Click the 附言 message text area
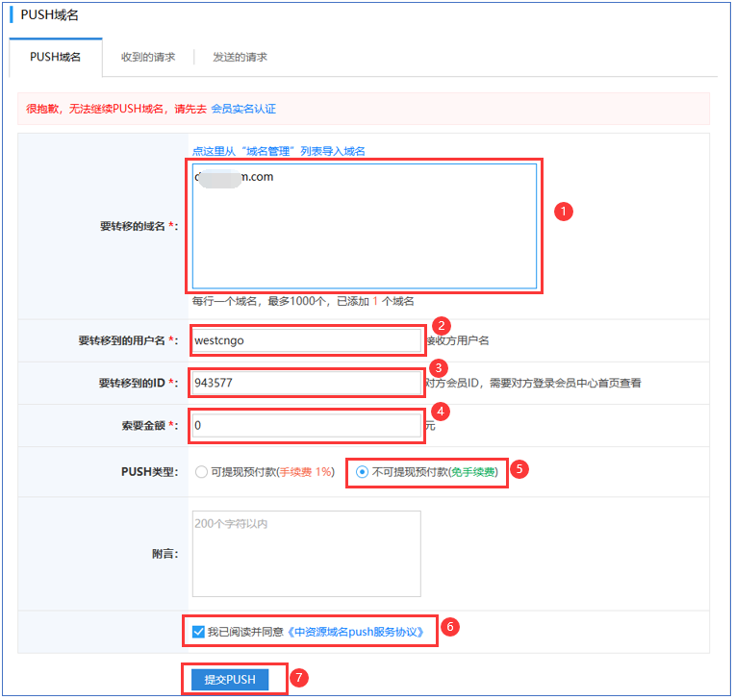Screen dimensions: 734x700 [x=306, y=553]
